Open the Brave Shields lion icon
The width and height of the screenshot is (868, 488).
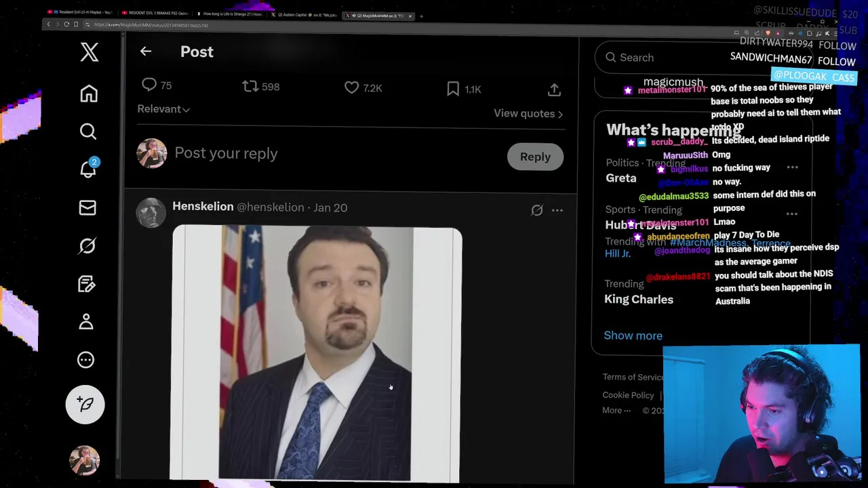point(768,33)
